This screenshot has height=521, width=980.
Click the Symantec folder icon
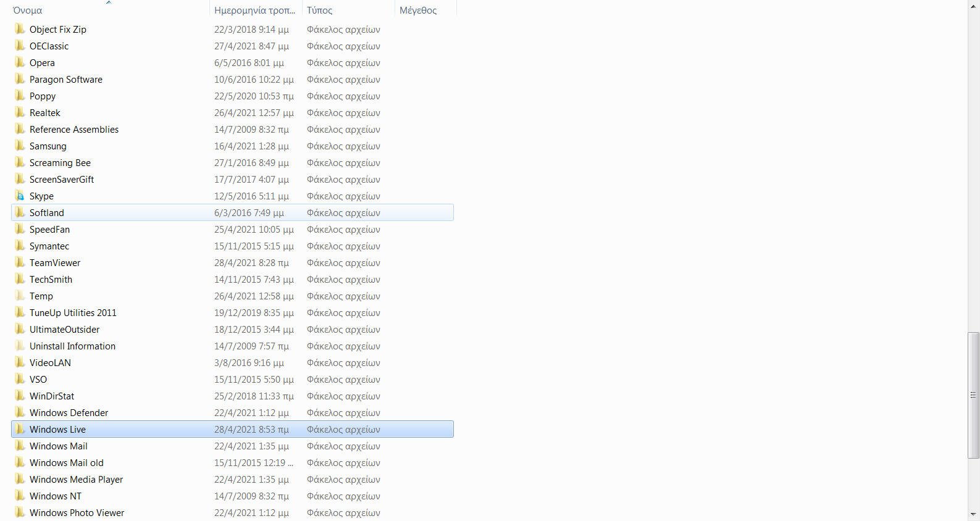click(x=20, y=246)
